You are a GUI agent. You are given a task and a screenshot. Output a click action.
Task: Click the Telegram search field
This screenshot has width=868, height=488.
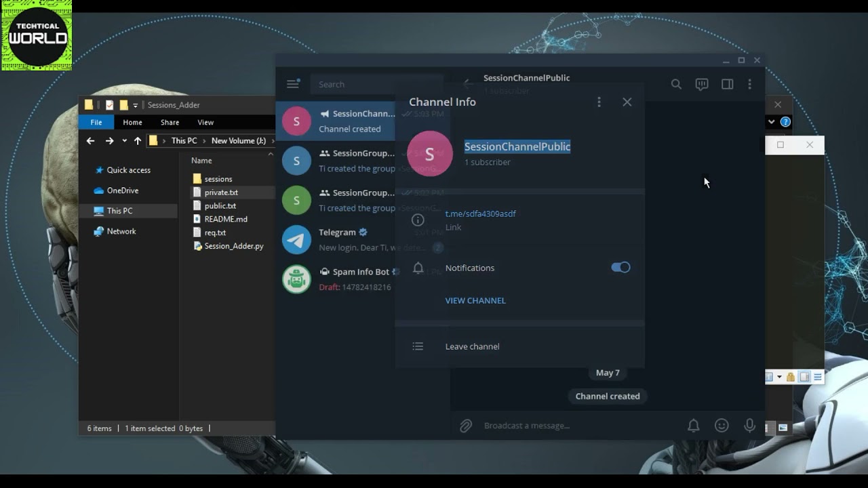tap(376, 84)
